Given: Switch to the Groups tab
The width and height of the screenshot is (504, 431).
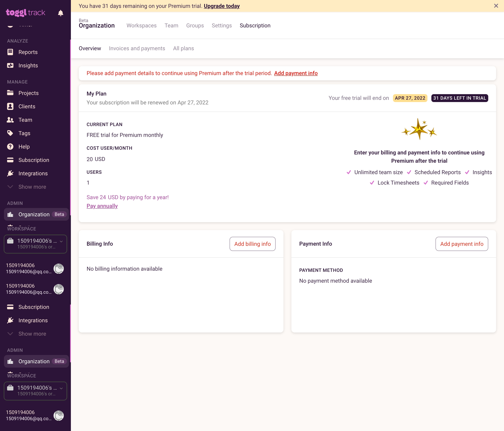Looking at the screenshot, I should [x=195, y=26].
